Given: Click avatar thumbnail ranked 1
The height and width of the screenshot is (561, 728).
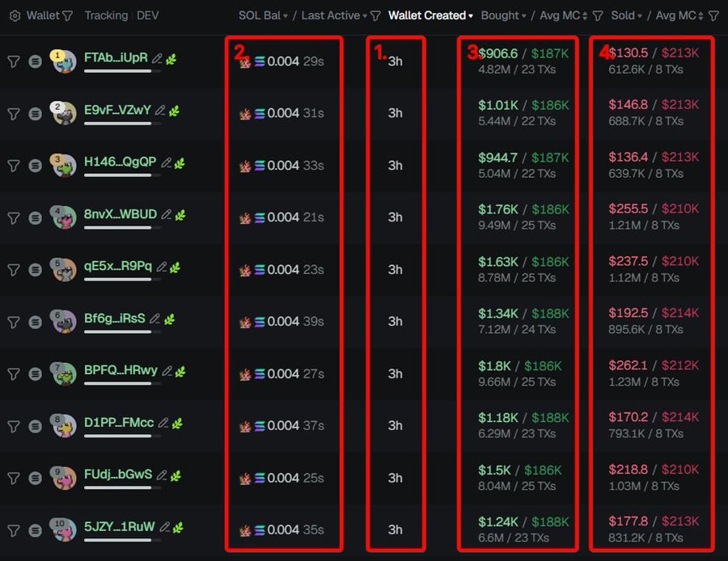Looking at the screenshot, I should point(64,61).
